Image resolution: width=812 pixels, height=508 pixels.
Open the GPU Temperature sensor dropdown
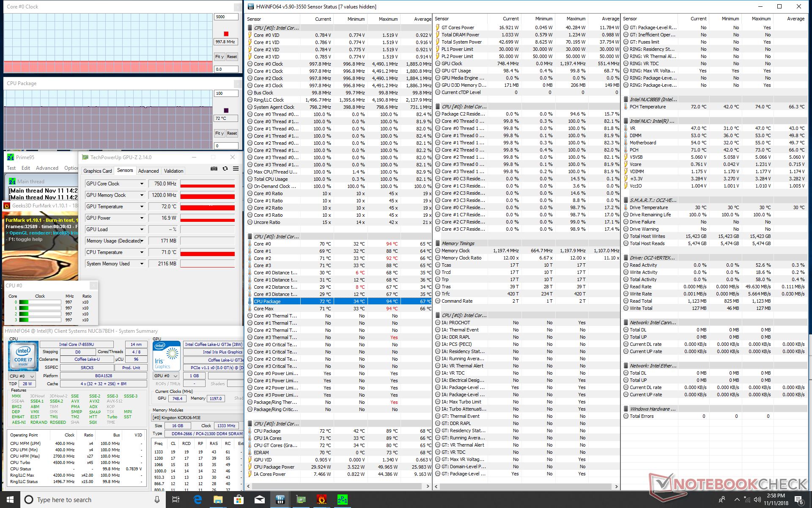(x=142, y=207)
